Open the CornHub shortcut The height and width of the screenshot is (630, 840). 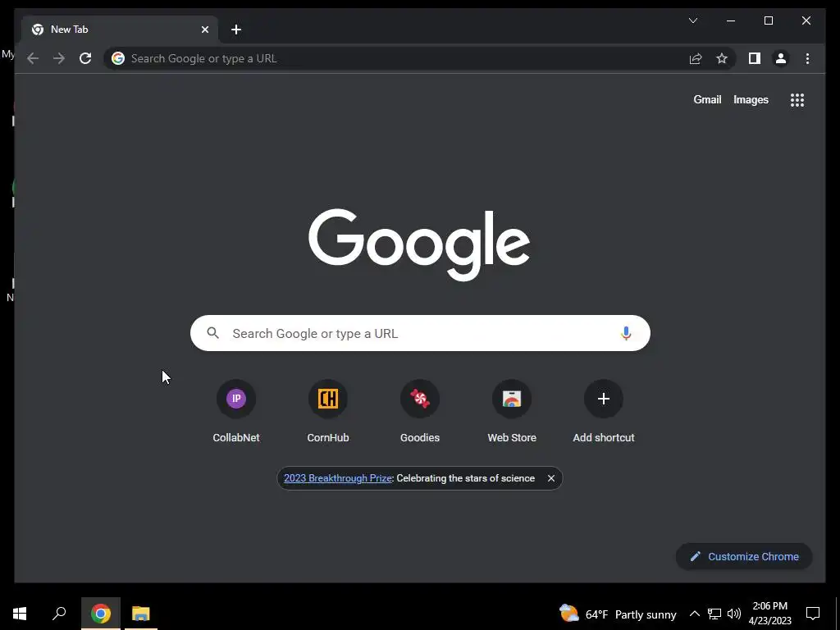pyautogui.click(x=328, y=412)
